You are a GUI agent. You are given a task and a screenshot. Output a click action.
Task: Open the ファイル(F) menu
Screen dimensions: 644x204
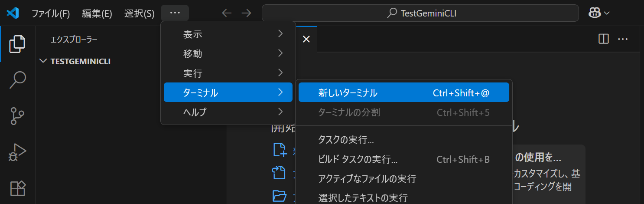[x=50, y=13]
